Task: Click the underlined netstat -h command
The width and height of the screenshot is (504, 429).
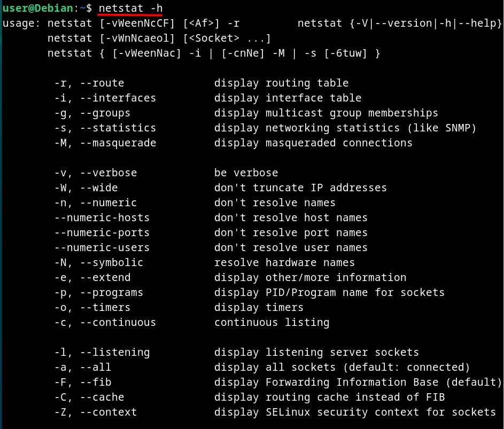Action: click(x=130, y=8)
